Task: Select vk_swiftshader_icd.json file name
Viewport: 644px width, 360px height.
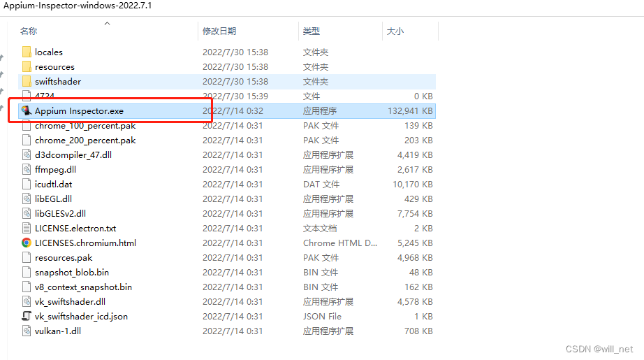Action: coord(81,316)
